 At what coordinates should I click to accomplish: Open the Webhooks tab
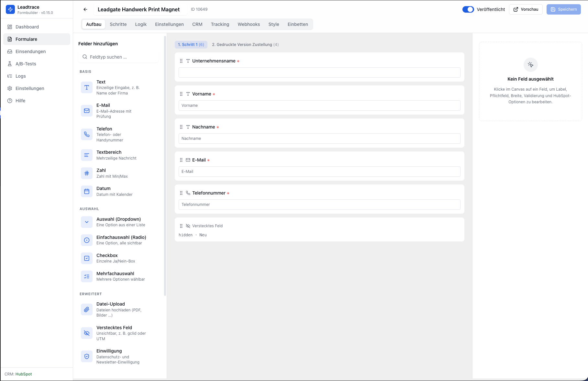click(249, 24)
